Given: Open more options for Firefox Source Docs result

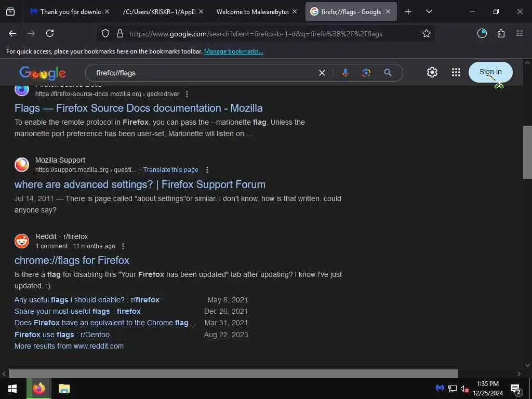Looking at the screenshot, I should click(x=187, y=94).
